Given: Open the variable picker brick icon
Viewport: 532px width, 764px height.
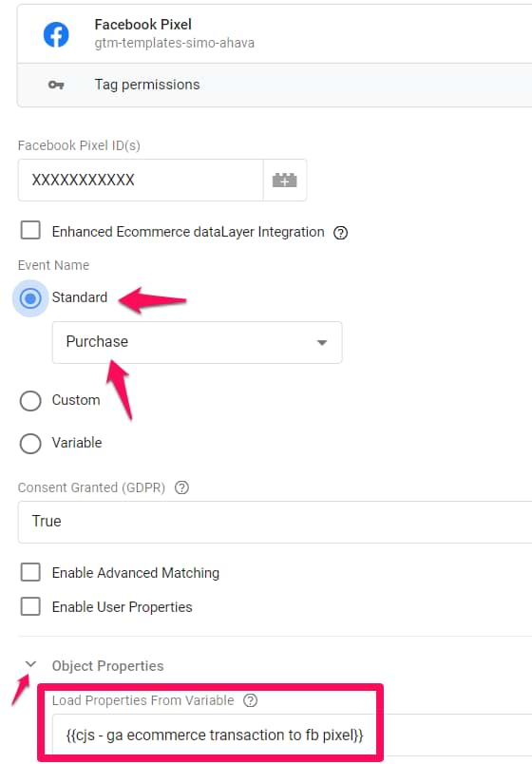Looking at the screenshot, I should tap(284, 181).
